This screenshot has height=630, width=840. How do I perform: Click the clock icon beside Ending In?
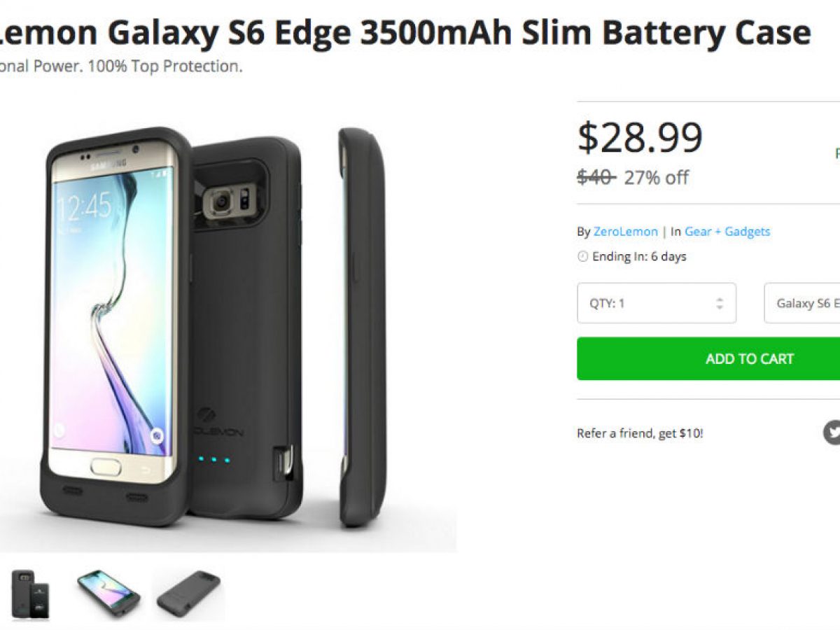(582, 257)
